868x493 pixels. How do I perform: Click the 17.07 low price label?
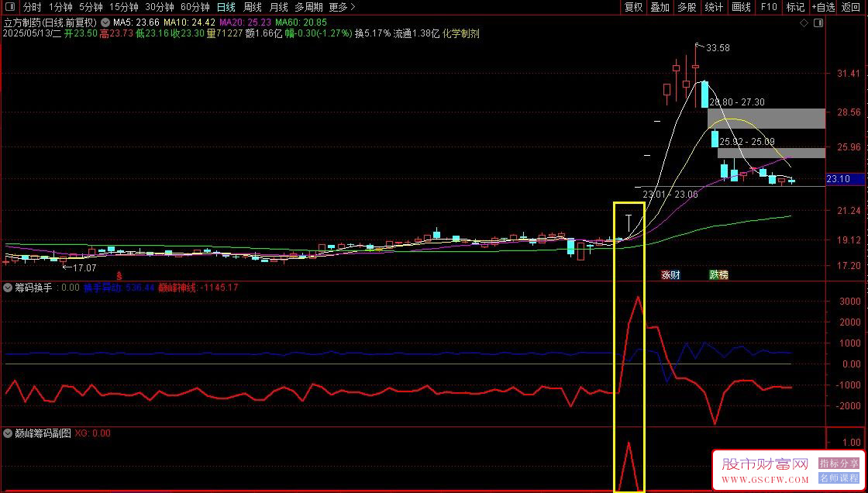tap(84, 267)
